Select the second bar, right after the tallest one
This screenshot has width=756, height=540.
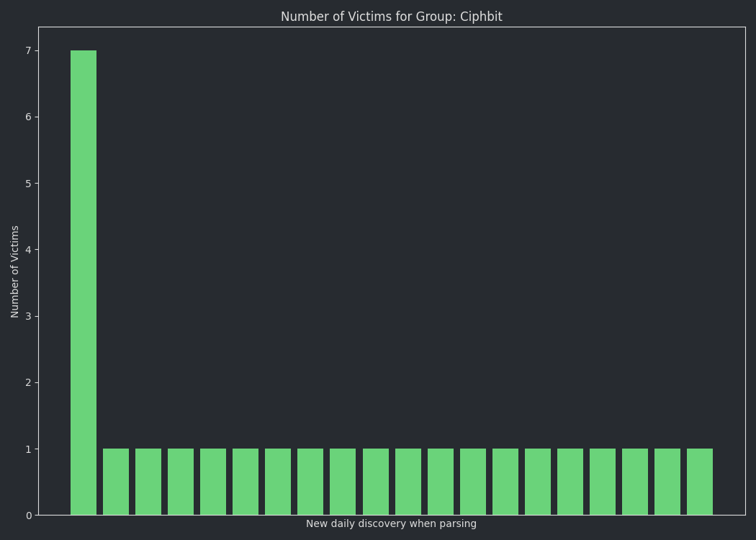tap(116, 482)
